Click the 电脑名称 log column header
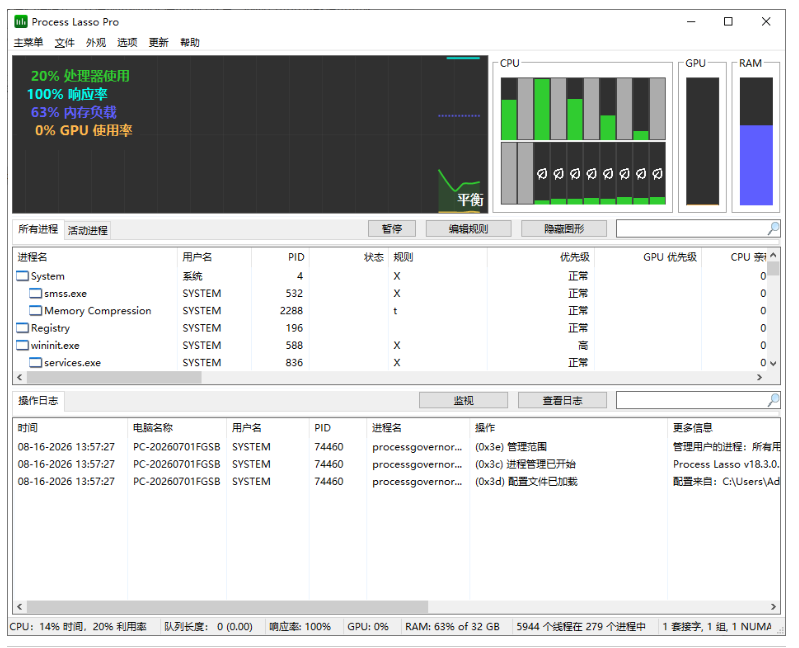Screen dimensions: 799x648 click(x=177, y=428)
